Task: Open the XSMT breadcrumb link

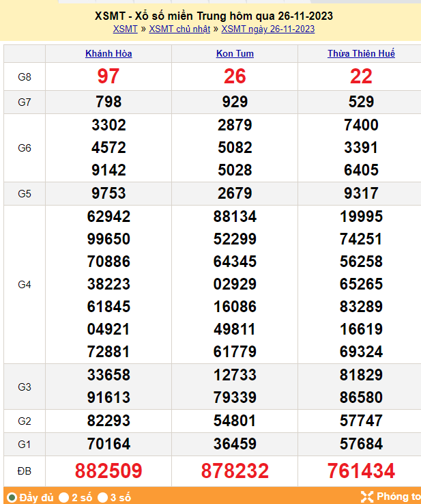Action: [125, 29]
